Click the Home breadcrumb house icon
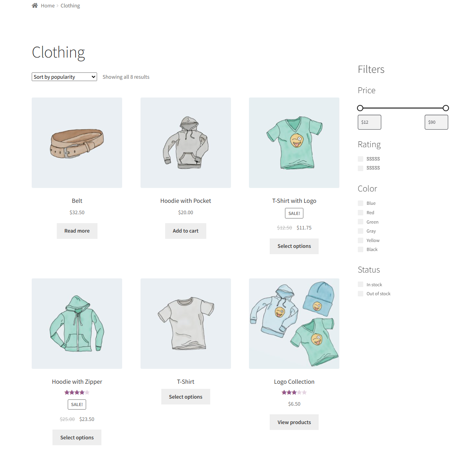This screenshot has height=455, width=476. 35,5
